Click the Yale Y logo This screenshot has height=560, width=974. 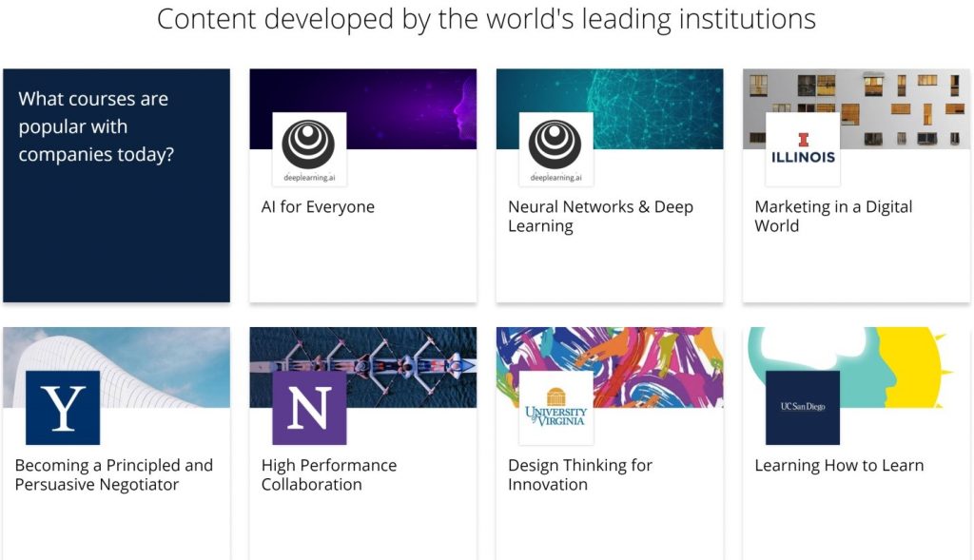pyautogui.click(x=63, y=408)
